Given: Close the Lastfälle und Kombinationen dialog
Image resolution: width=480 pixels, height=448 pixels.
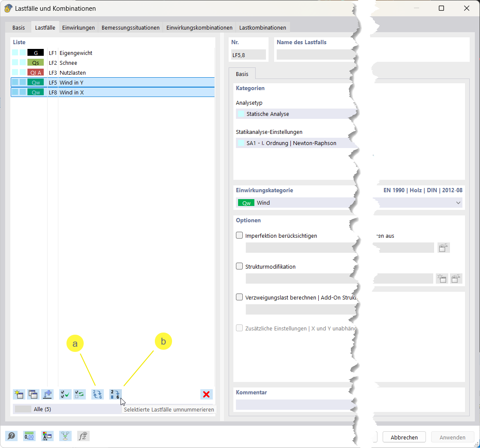Looking at the screenshot, I should pos(466,8).
